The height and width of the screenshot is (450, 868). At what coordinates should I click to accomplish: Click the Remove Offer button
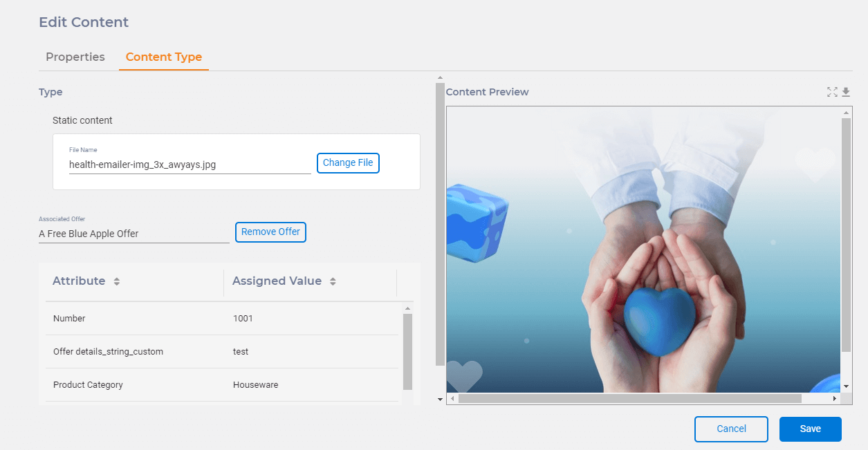(270, 232)
